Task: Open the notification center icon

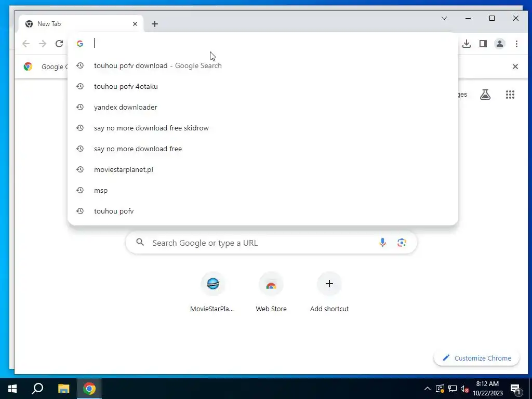Action: click(x=515, y=389)
